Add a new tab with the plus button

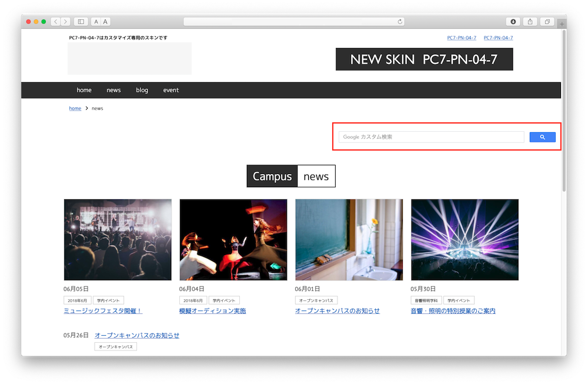tap(562, 24)
